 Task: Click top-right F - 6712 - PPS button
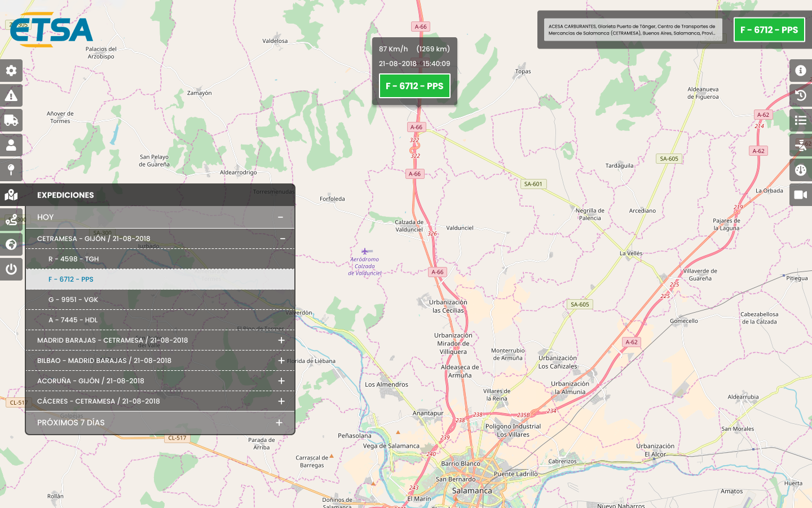[x=769, y=30]
